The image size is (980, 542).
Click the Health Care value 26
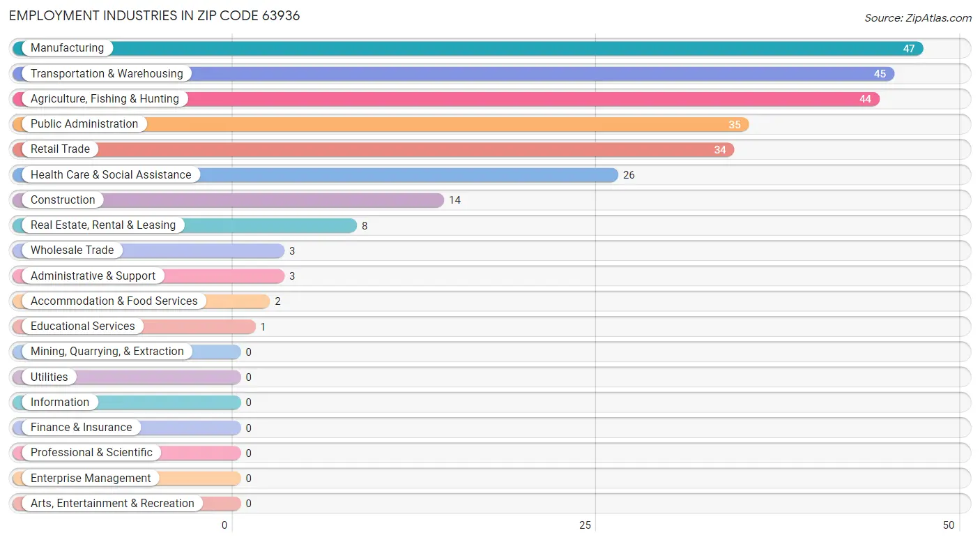point(629,175)
